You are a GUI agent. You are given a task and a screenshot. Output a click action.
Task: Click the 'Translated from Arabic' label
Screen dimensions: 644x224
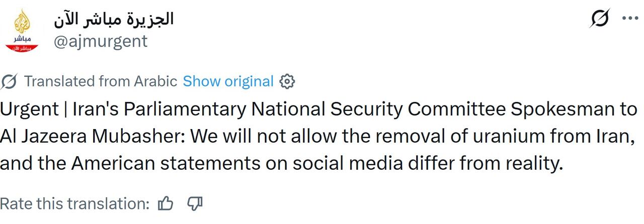[101, 81]
